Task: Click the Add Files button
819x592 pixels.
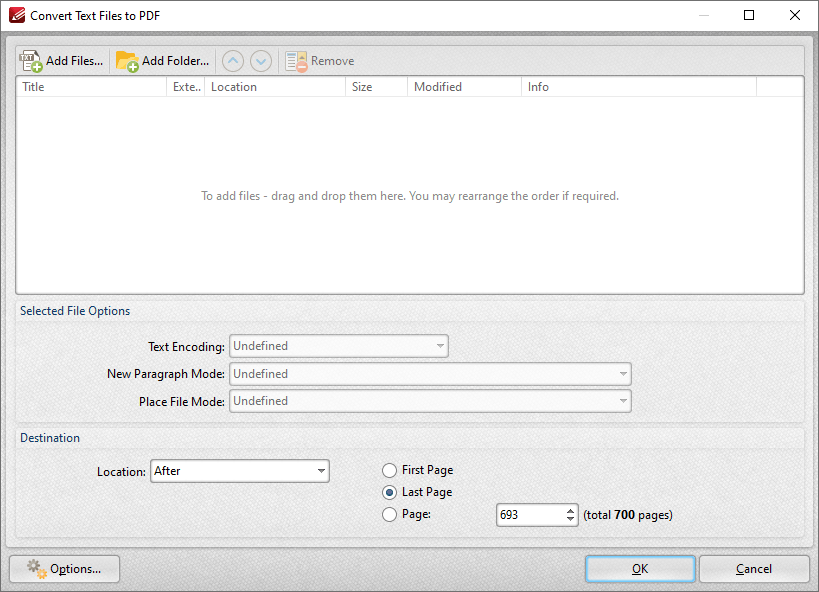Action: pos(62,61)
